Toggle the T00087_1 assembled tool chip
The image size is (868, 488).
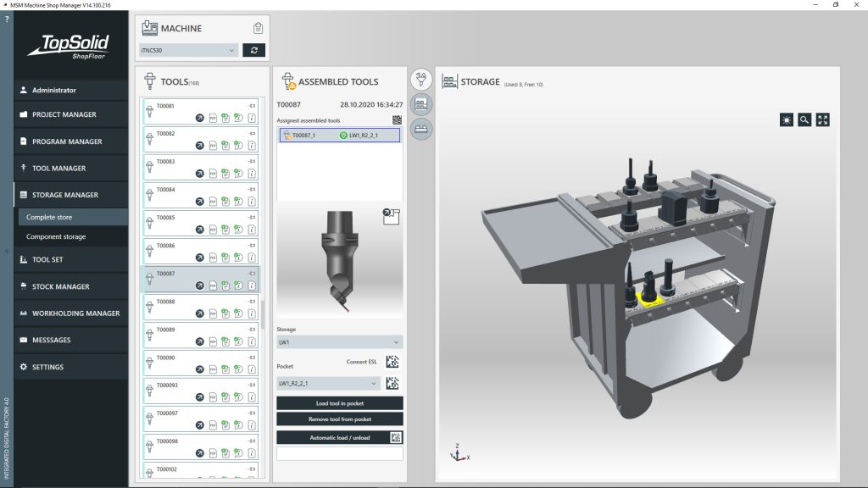pyautogui.click(x=303, y=134)
